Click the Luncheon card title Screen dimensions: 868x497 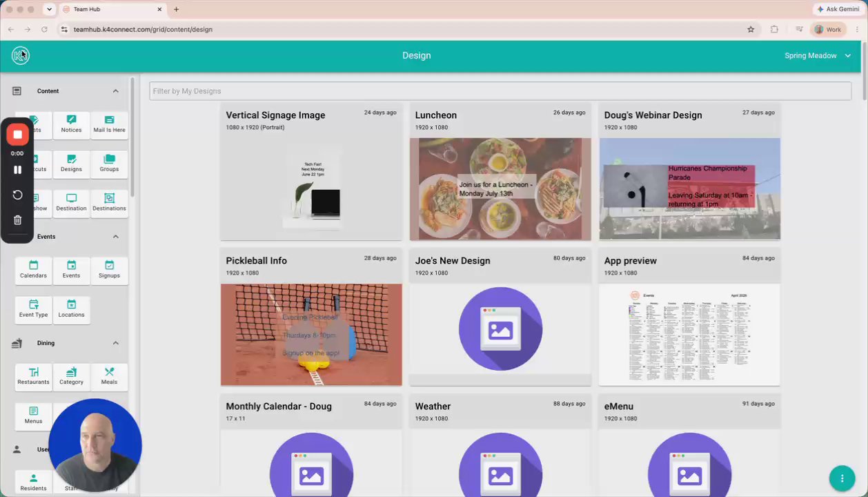pyautogui.click(x=436, y=115)
